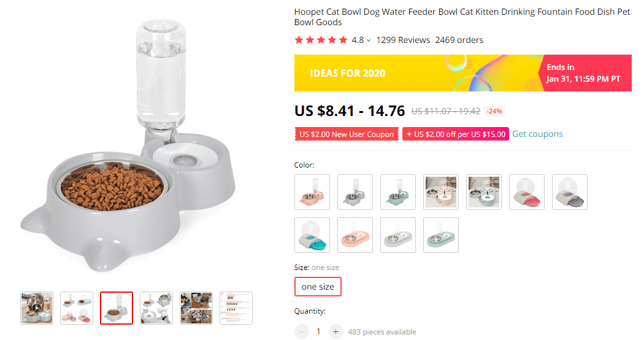Viewport: 644px width, 340px height.
Task: Choose the gray cat-shaped bowl color
Action: 355,192
